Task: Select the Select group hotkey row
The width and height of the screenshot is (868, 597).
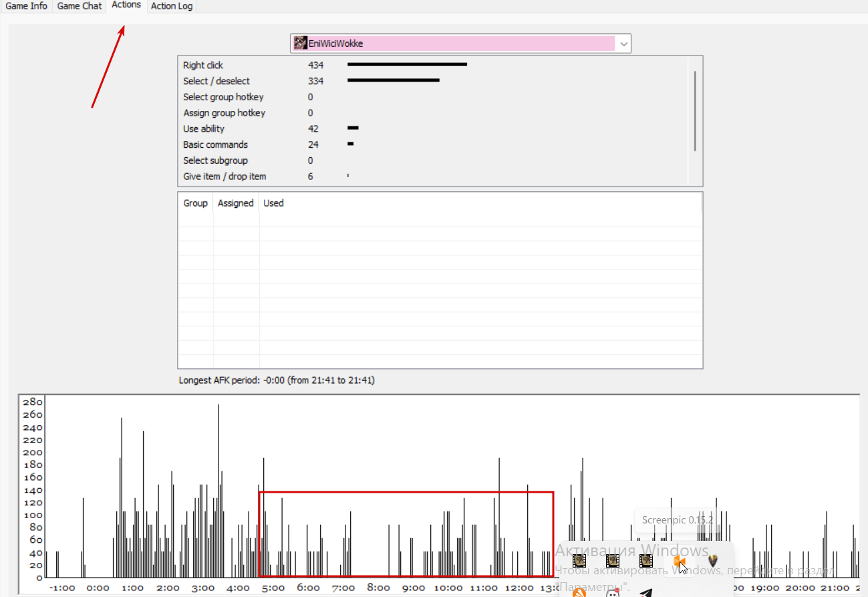Action: click(x=223, y=97)
